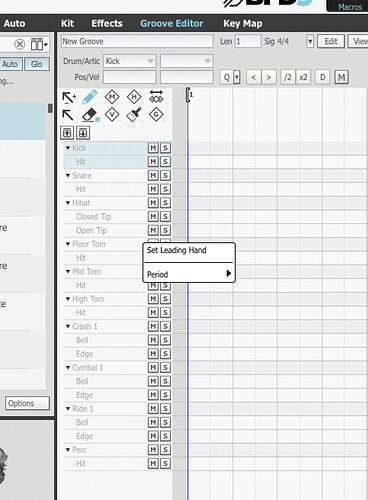Image resolution: width=368 pixels, height=500 pixels.
Task: Shift events left with < button
Action: [x=254, y=77]
